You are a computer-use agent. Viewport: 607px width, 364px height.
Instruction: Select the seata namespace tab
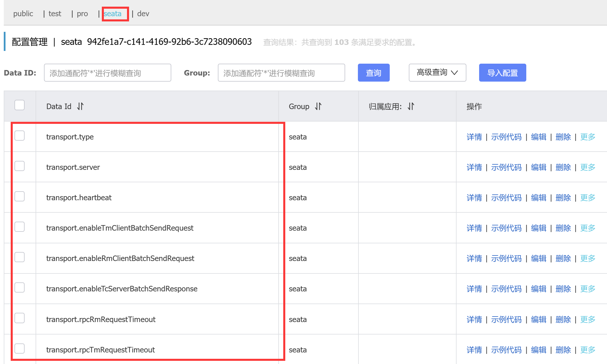click(113, 14)
